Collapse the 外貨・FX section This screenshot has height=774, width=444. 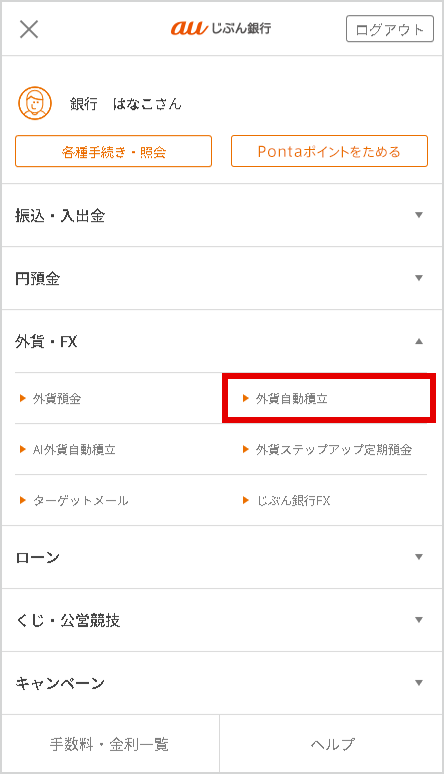tap(222, 341)
